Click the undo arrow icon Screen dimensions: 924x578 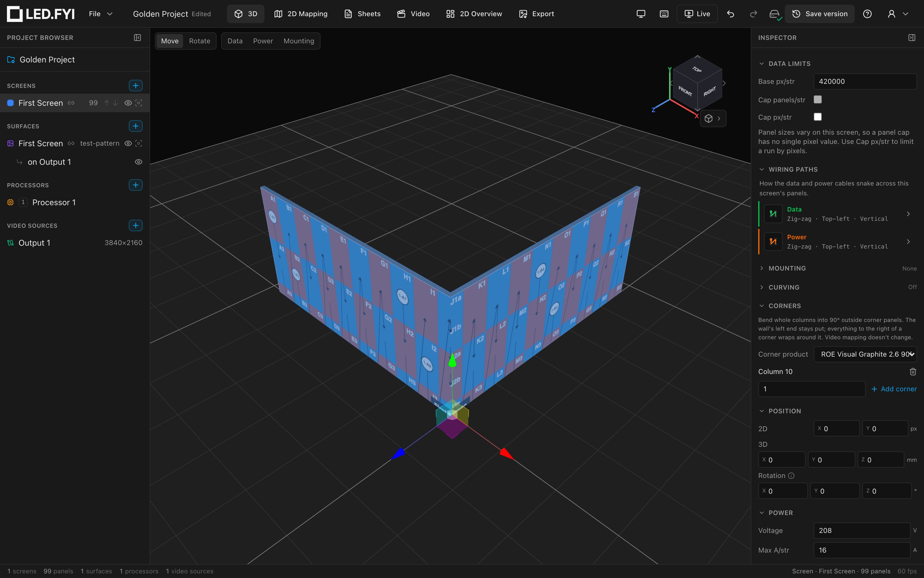[731, 14]
